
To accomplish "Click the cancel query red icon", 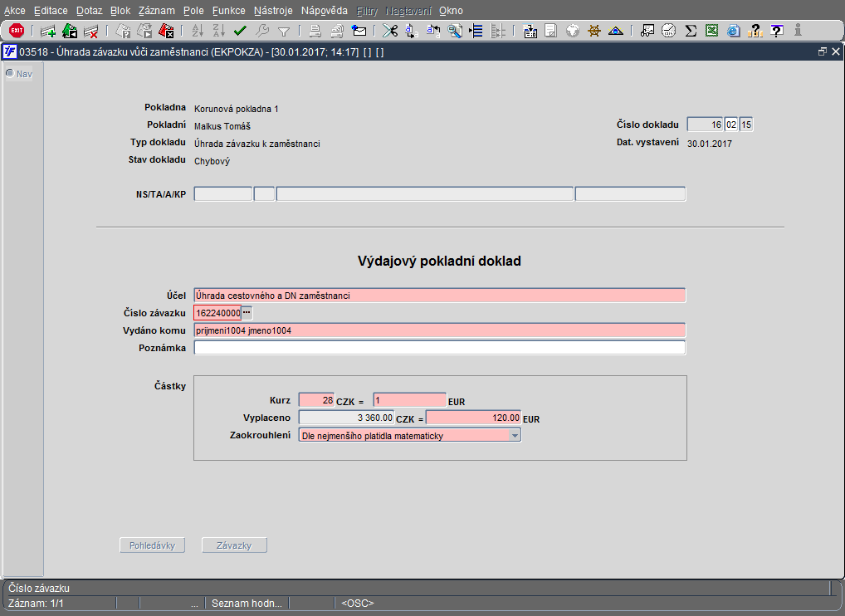I will [x=166, y=31].
